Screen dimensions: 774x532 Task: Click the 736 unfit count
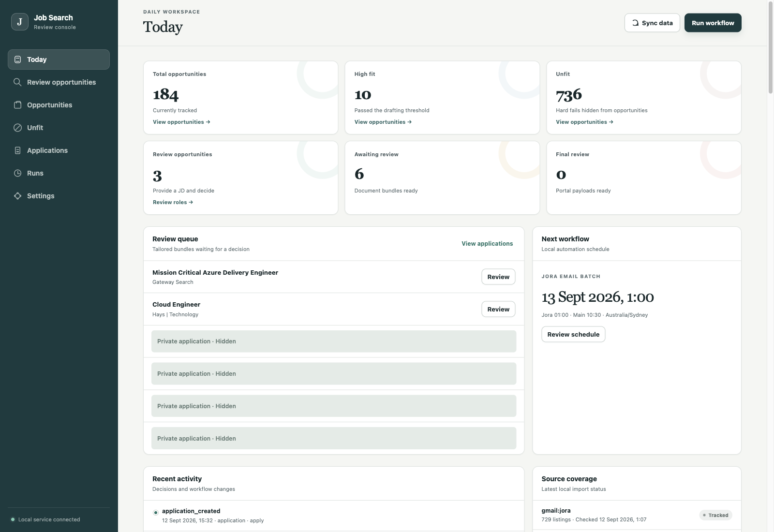coord(569,94)
